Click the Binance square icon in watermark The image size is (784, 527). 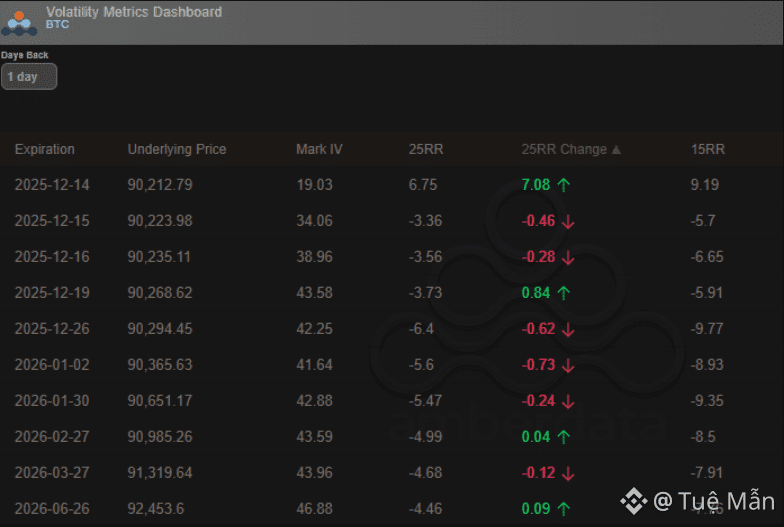[x=633, y=500]
